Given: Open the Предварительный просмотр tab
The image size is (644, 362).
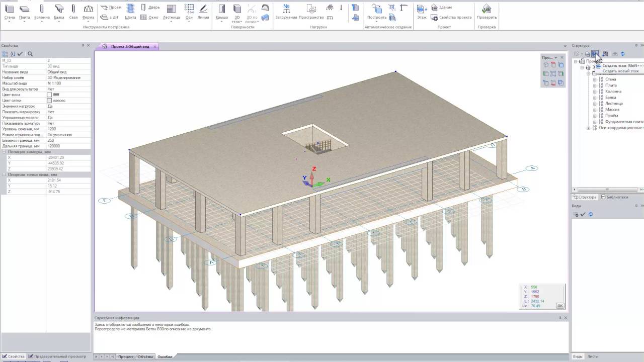Looking at the screenshot, I should [57, 356].
